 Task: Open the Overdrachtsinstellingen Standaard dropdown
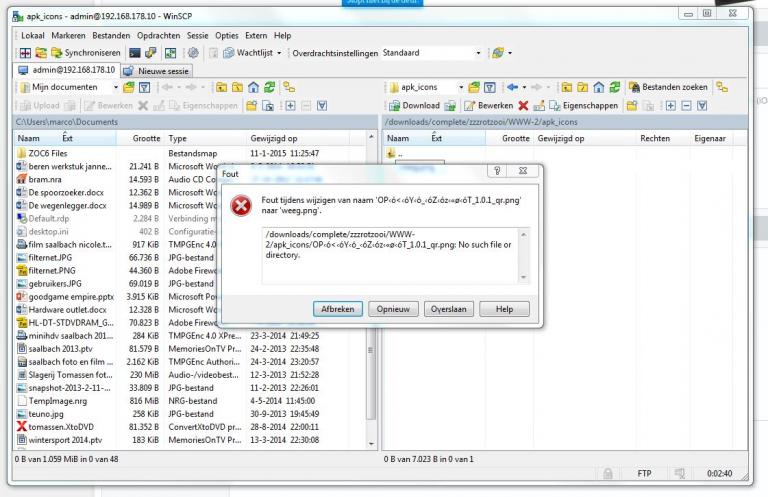point(479,52)
